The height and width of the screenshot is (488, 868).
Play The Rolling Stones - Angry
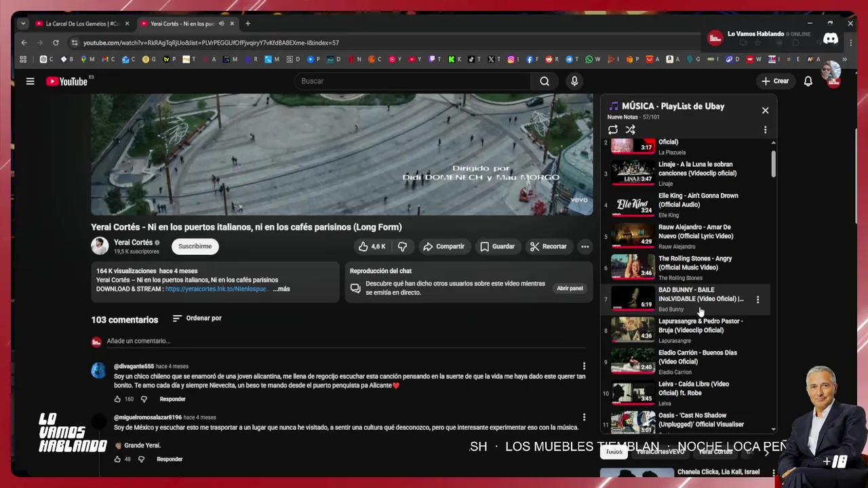coord(685,267)
